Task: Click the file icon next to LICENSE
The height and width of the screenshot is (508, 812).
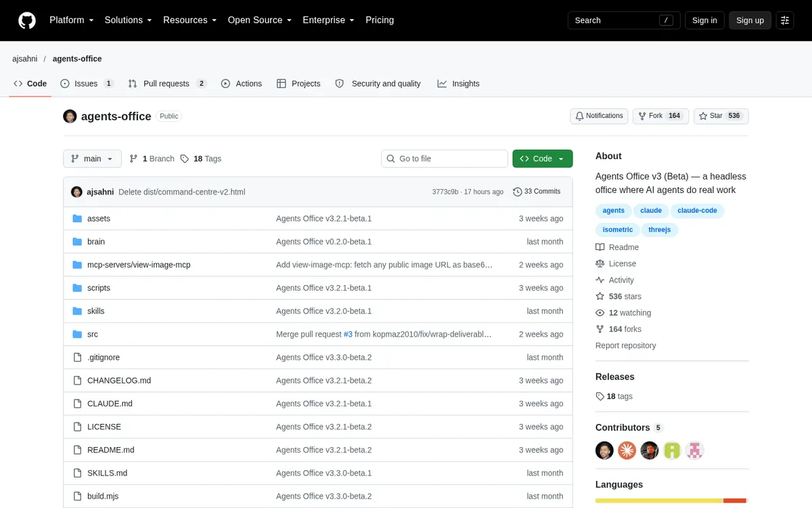Action: (x=76, y=427)
